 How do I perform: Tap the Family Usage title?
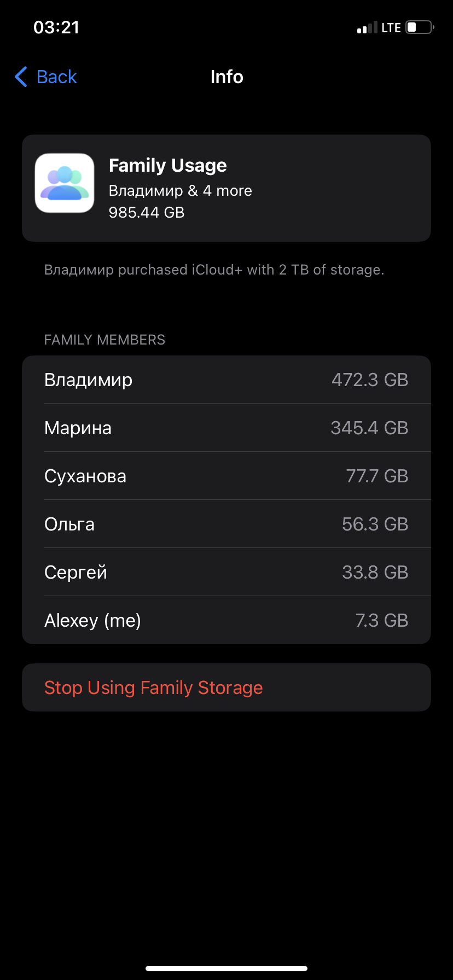168,165
